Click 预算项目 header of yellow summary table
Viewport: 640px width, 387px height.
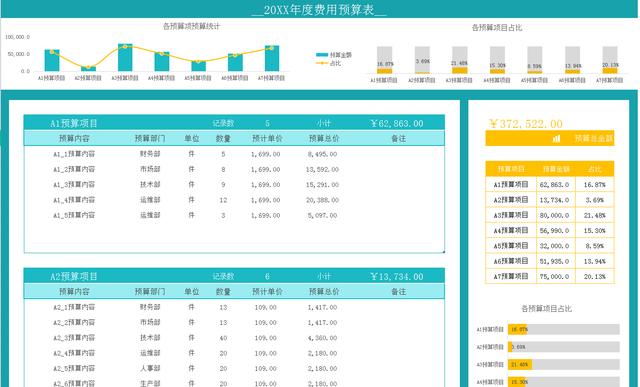[x=511, y=169]
